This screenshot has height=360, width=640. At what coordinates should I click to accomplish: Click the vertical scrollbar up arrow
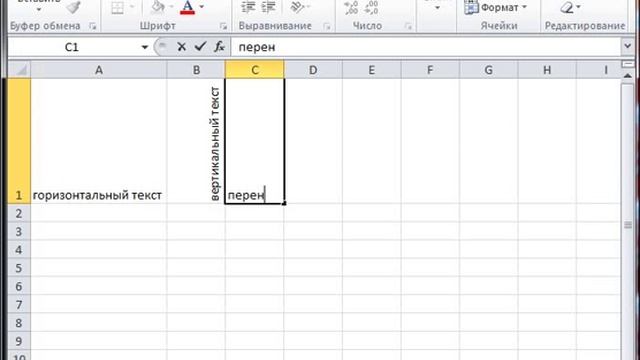point(628,76)
